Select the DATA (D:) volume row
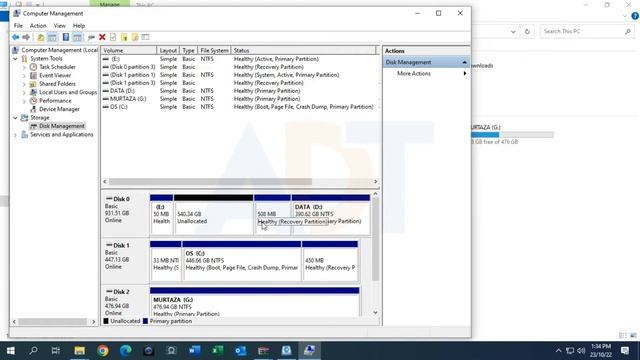 point(240,91)
